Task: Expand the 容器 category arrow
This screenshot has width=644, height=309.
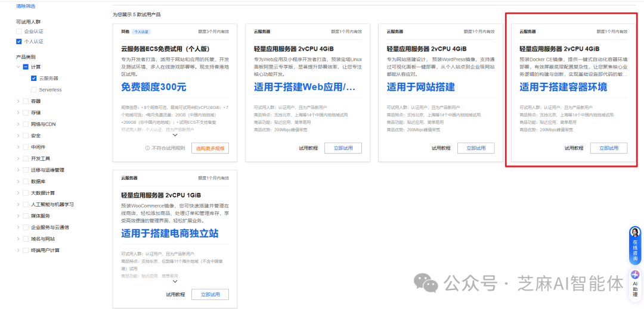Action: (x=18, y=101)
